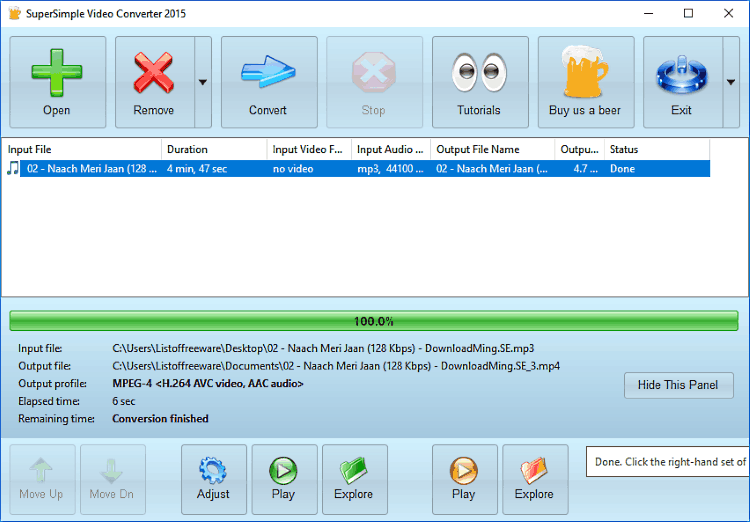Click the 'Conversion finished' remaining time text
The width and height of the screenshot is (750, 522).
coord(160,419)
